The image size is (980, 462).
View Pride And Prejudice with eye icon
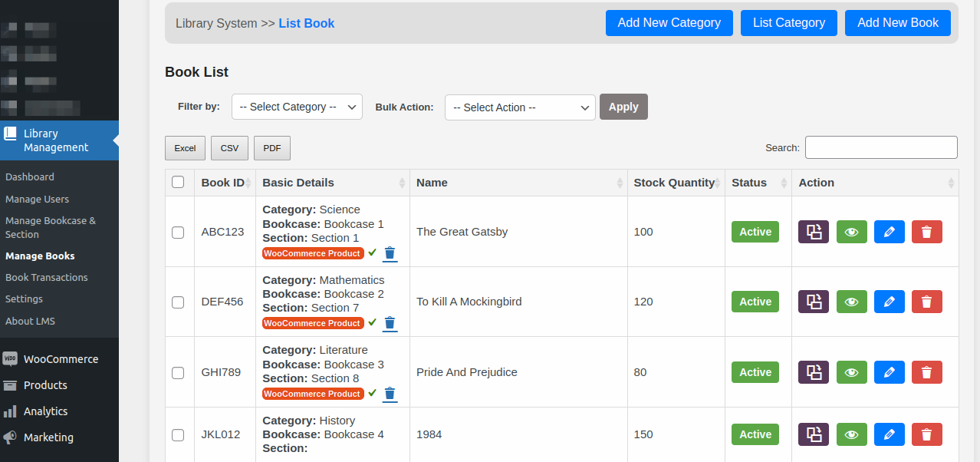click(851, 372)
